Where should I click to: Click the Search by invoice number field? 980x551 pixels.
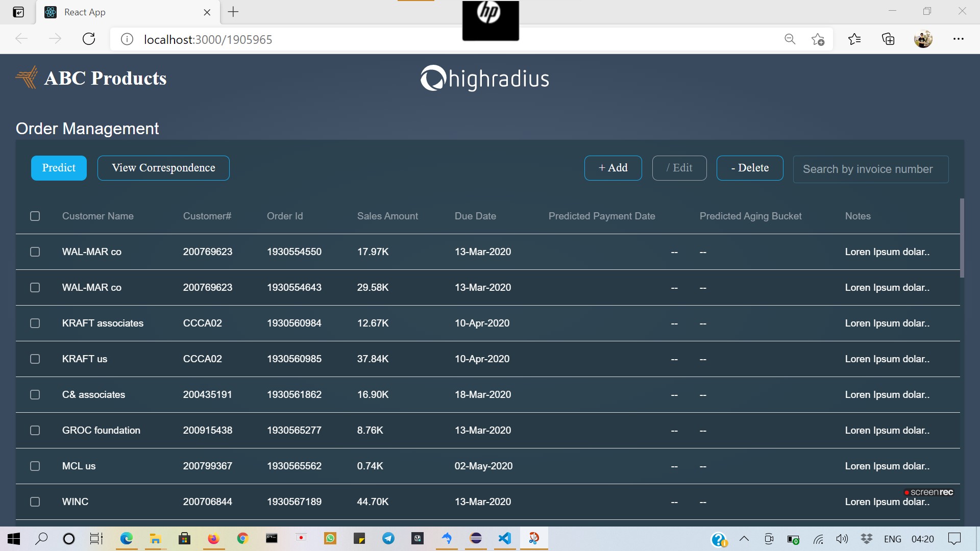click(x=869, y=169)
